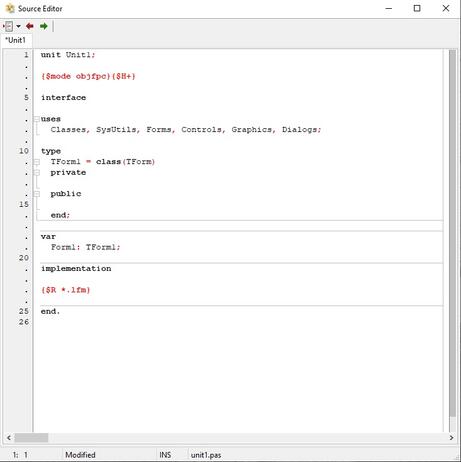
Task: Click the Modified indicator in status bar
Action: (x=80, y=455)
